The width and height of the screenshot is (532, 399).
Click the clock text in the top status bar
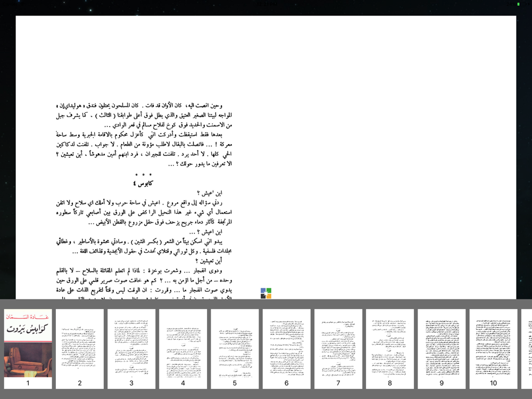pos(266,4)
